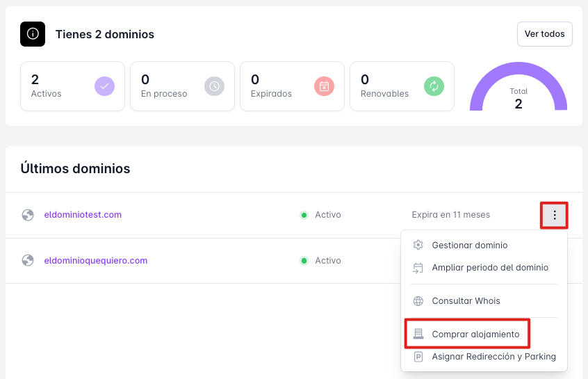Choose 'Ampliar periodo del dominio' option
Image resolution: width=588 pixels, height=379 pixels.
pyautogui.click(x=489, y=268)
